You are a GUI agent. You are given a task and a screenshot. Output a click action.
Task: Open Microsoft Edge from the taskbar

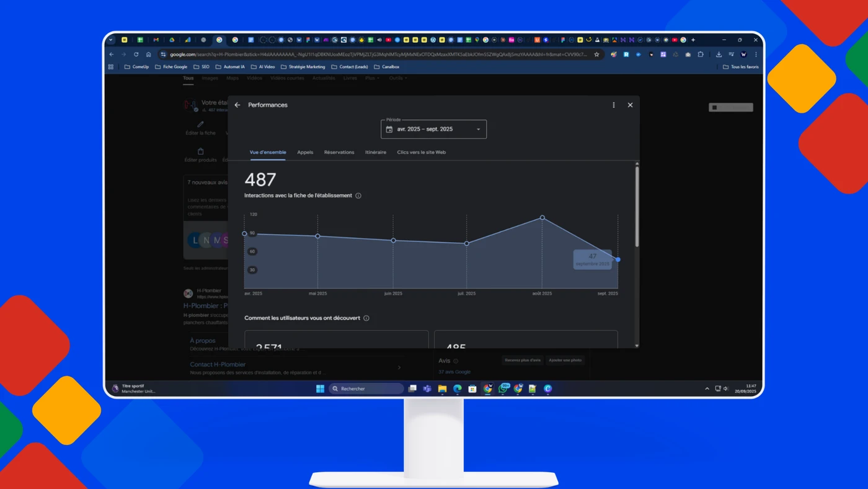[457, 388]
